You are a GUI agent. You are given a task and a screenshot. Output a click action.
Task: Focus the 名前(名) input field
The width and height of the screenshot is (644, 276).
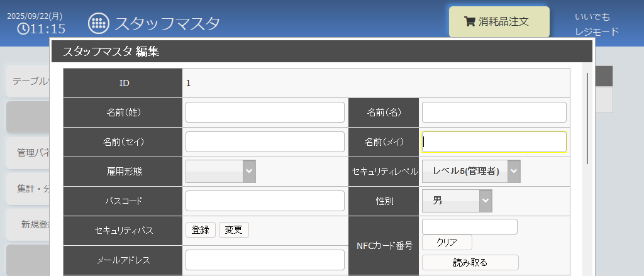click(494, 113)
